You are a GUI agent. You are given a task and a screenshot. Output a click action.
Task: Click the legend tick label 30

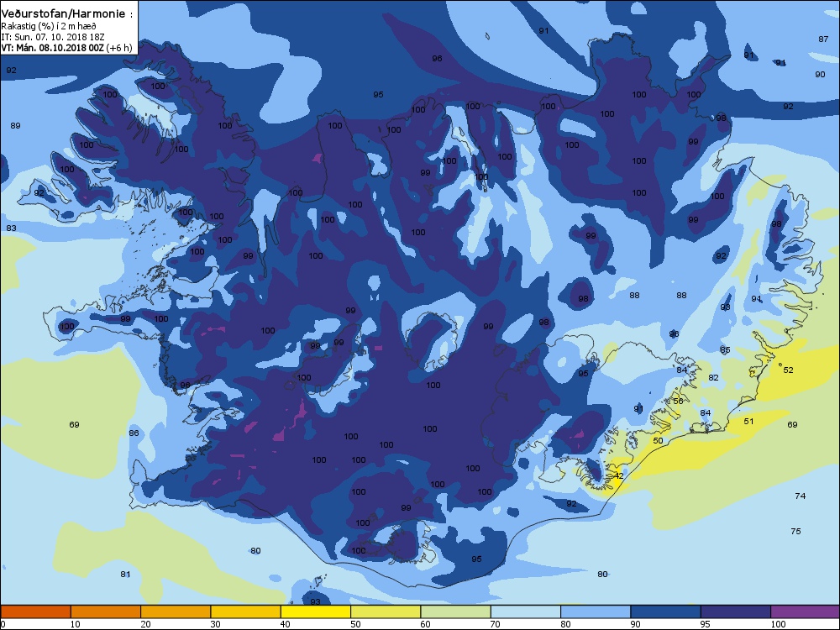click(215, 624)
